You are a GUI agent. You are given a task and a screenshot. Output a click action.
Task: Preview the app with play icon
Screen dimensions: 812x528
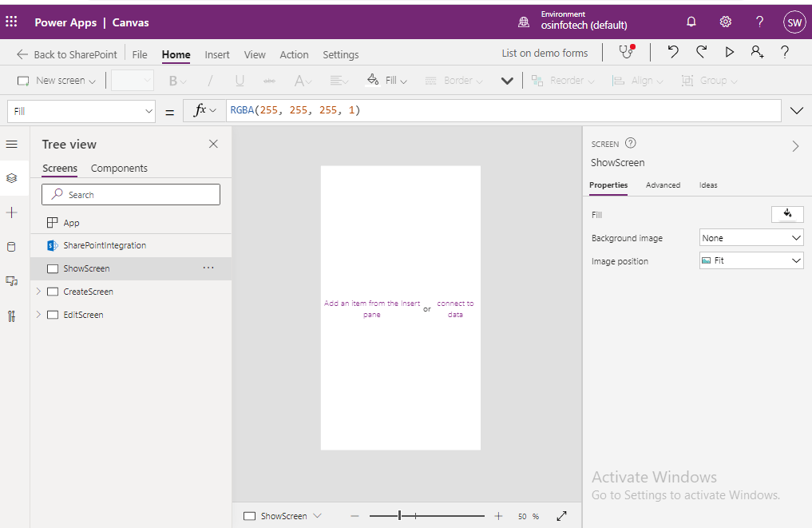(x=729, y=52)
